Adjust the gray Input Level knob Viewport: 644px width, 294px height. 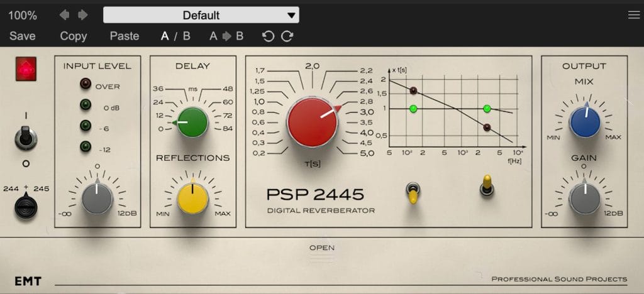(x=97, y=199)
